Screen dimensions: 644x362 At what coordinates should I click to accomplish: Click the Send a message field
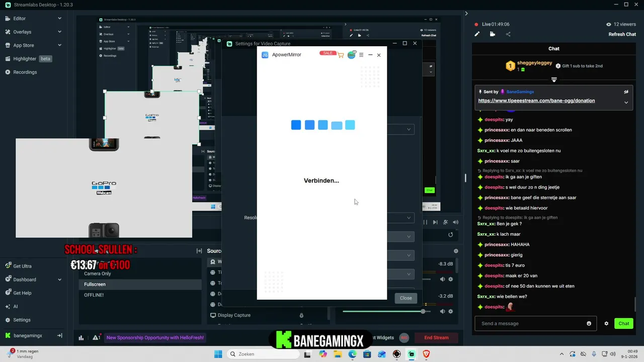click(531, 323)
